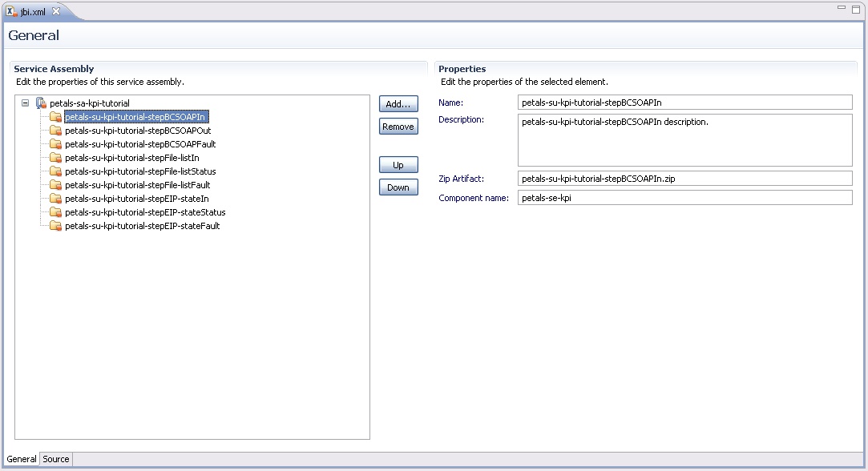Move the selected unit Down
868x471 pixels.
[x=398, y=187]
